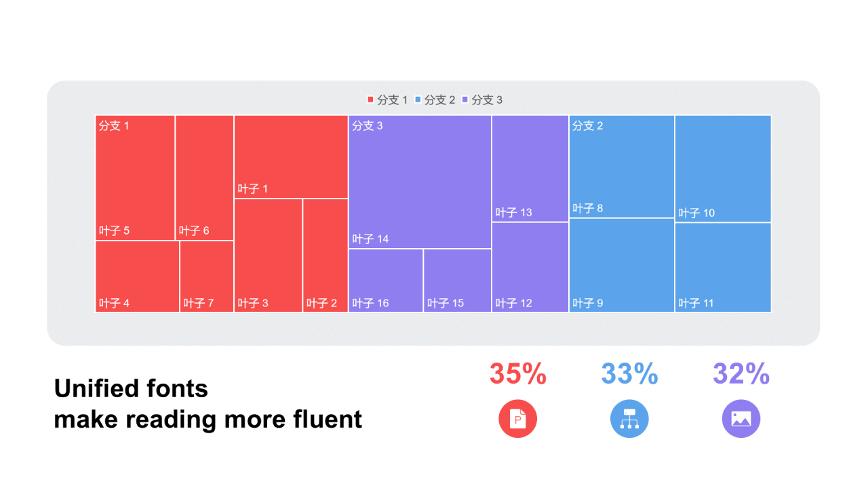Image resolution: width=868 pixels, height=488 pixels.
Task: Click the blue org chart icon
Action: [x=629, y=419]
